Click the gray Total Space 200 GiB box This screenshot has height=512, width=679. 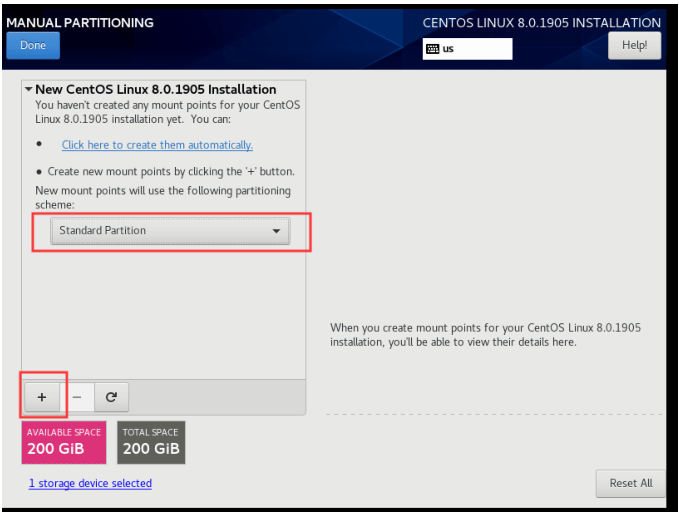pyautogui.click(x=151, y=442)
